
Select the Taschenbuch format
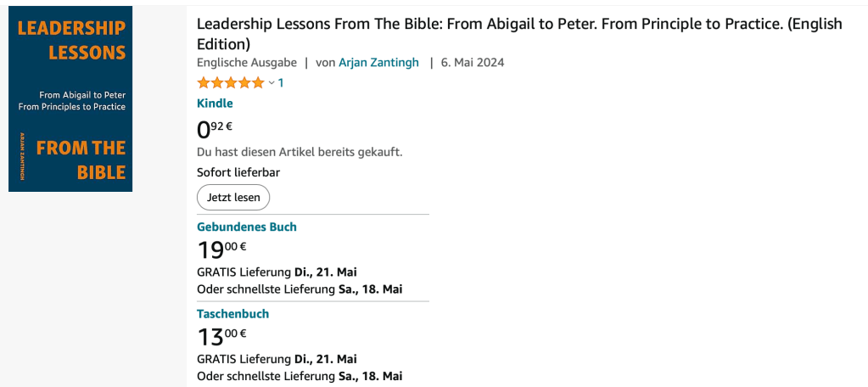click(x=232, y=313)
